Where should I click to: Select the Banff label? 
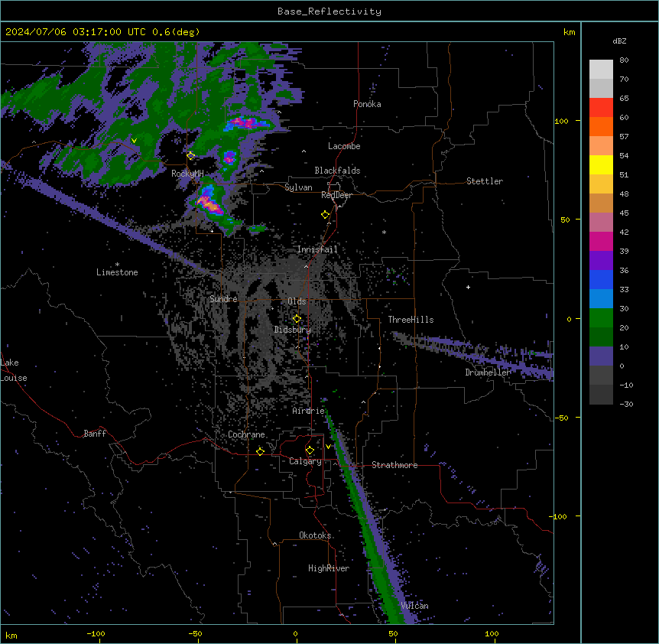pos(95,434)
